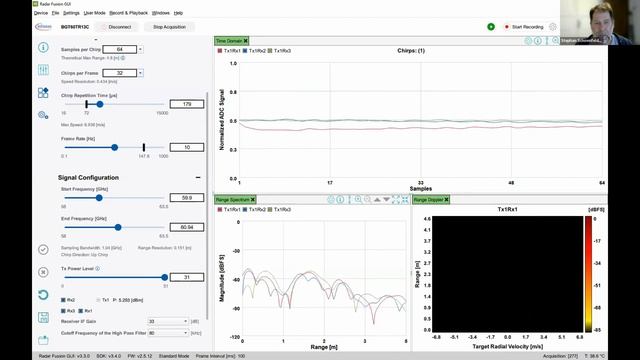Image resolution: width=640 pixels, height=360 pixels.
Task: Close the Time Domain tab
Action: pyautogui.click(x=246, y=41)
